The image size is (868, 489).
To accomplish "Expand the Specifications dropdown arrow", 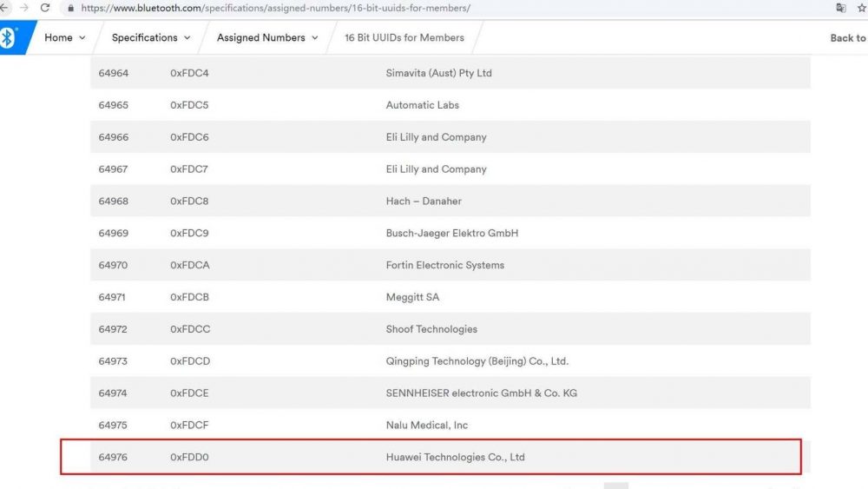I will 187,38.
